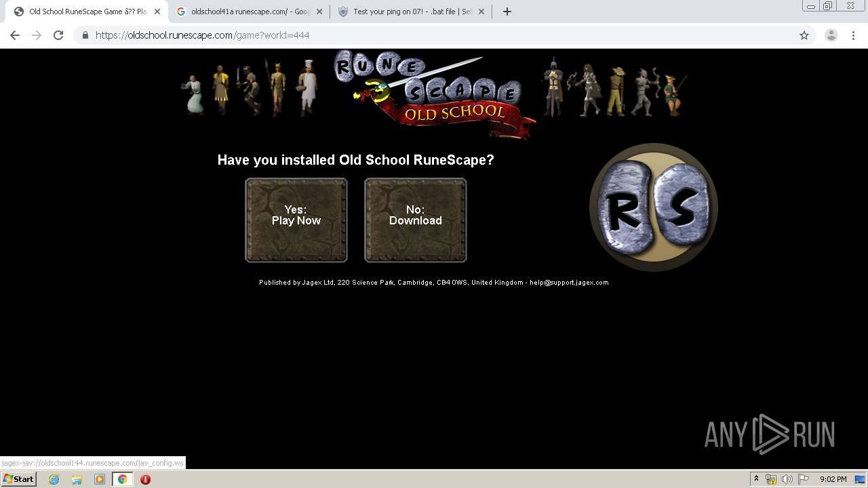Image resolution: width=868 pixels, height=488 pixels.
Task: Click the large RS rune stones emblem
Action: [654, 207]
